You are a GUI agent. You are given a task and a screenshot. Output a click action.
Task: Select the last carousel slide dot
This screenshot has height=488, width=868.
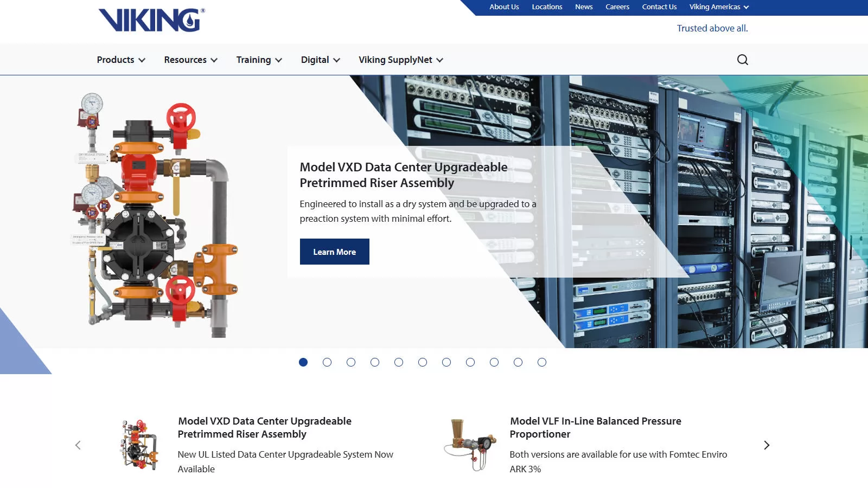pos(542,362)
